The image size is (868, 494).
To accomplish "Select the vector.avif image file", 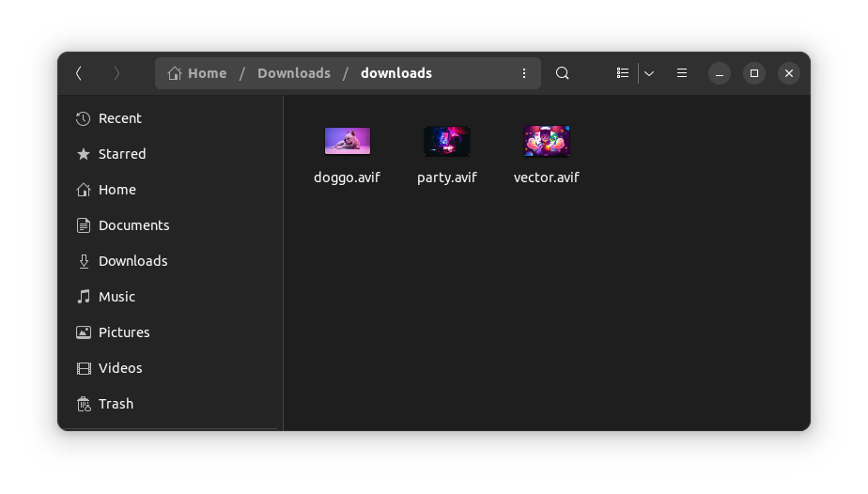I will point(546,142).
